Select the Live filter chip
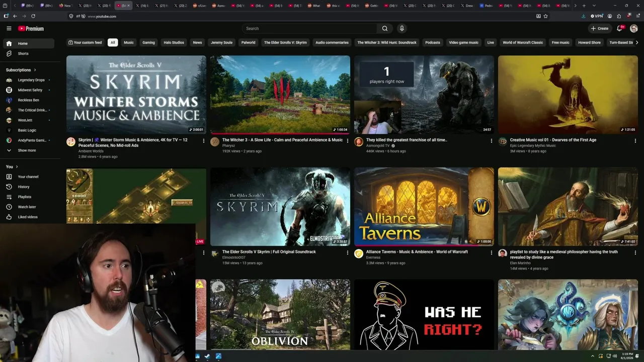This screenshot has width=644, height=362. (x=491, y=43)
